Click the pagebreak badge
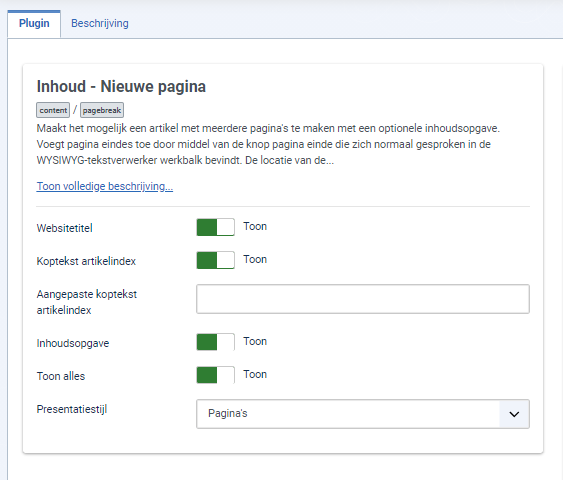 coord(102,110)
